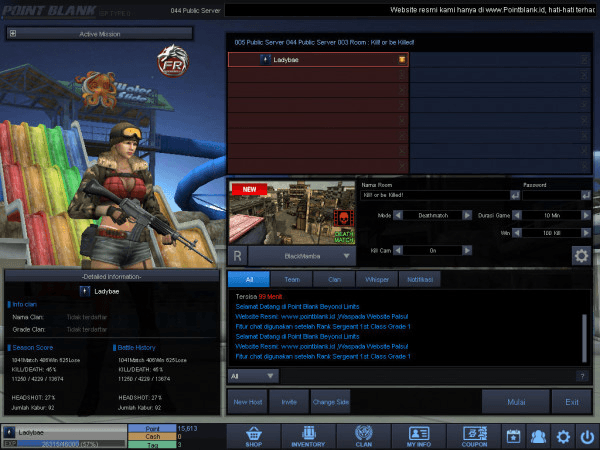
Task: Click the New Host button
Action: tap(248, 402)
